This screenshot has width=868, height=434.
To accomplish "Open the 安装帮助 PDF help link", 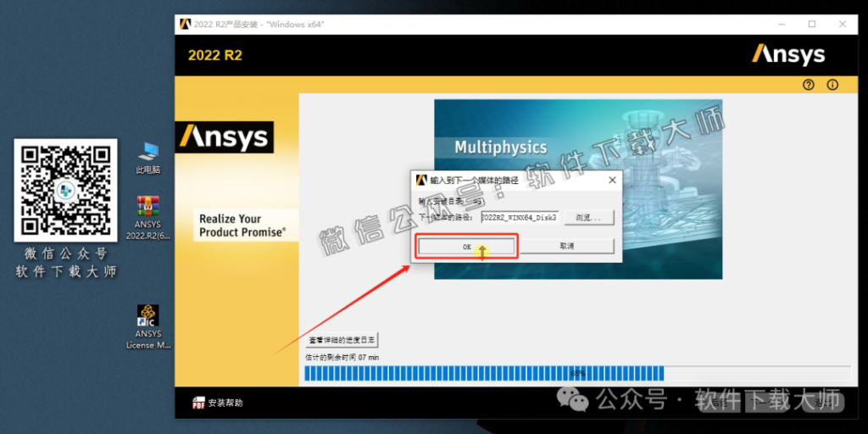I will click(x=218, y=403).
